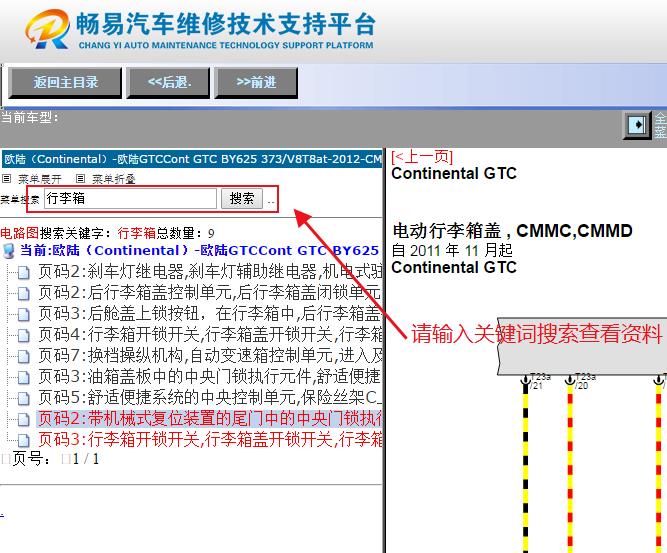
Task: Click the platform logo icon
Action: [x=47, y=29]
